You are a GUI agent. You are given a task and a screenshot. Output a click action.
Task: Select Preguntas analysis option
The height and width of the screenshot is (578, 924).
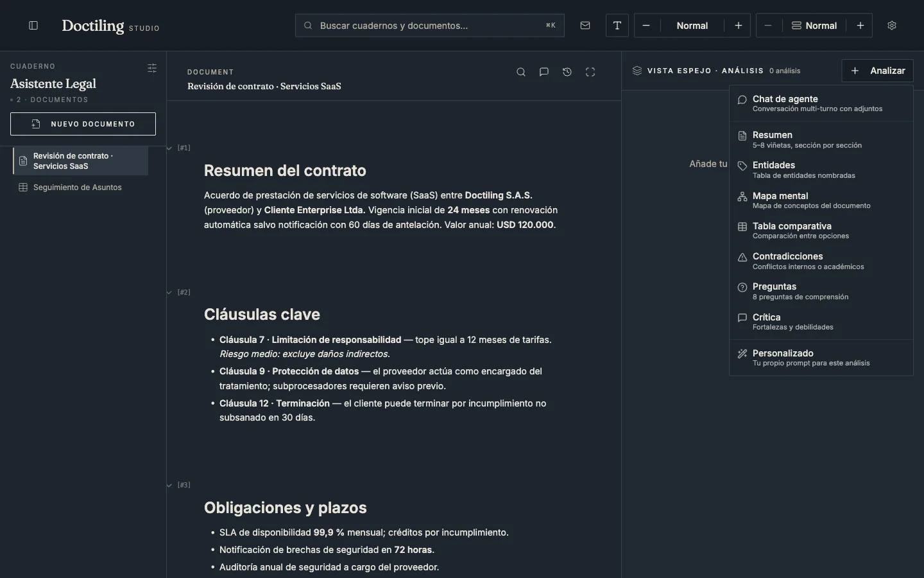click(x=821, y=291)
